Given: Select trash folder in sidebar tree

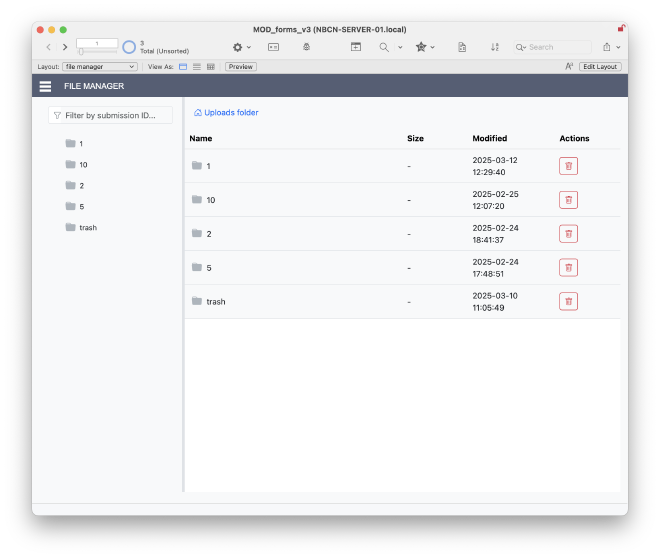Looking at the screenshot, I should pos(81,228).
